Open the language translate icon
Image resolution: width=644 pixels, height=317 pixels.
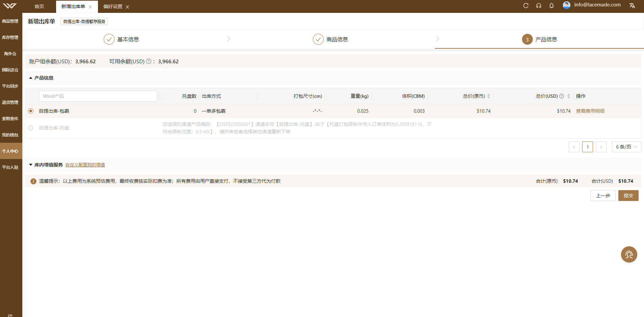tap(632, 5)
